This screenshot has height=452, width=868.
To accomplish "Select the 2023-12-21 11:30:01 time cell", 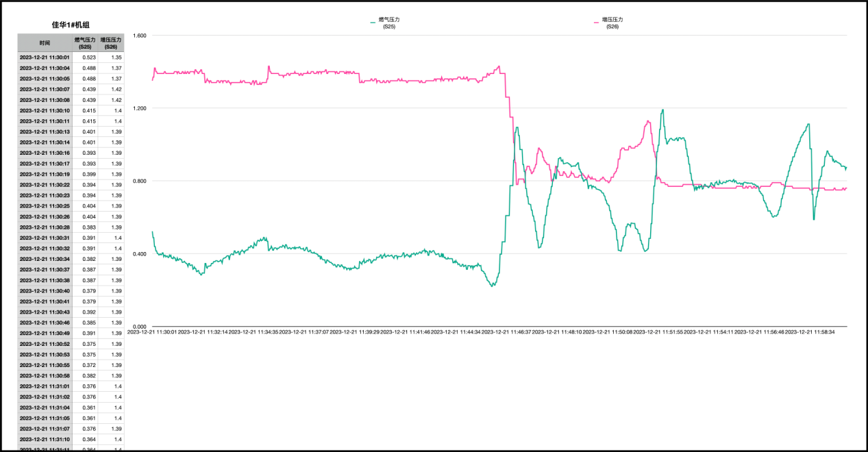I will click(x=45, y=58).
